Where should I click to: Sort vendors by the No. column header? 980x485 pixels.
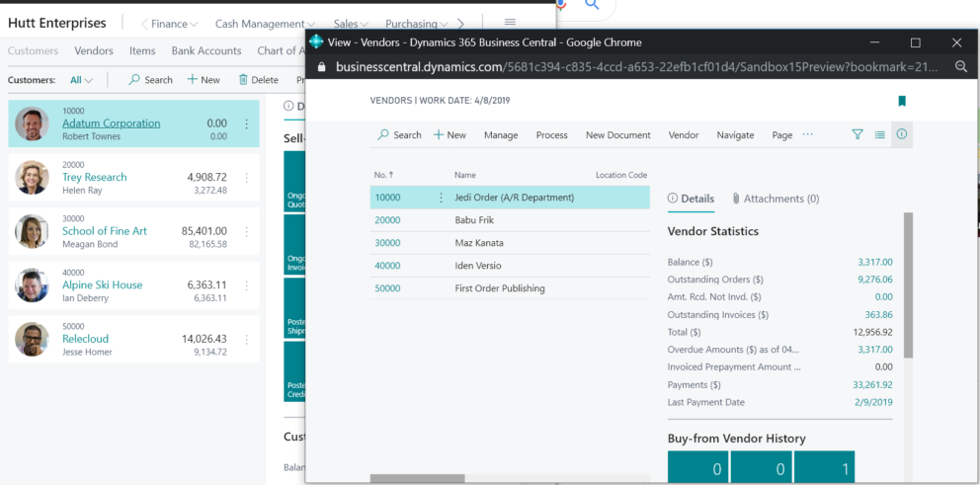pos(383,175)
